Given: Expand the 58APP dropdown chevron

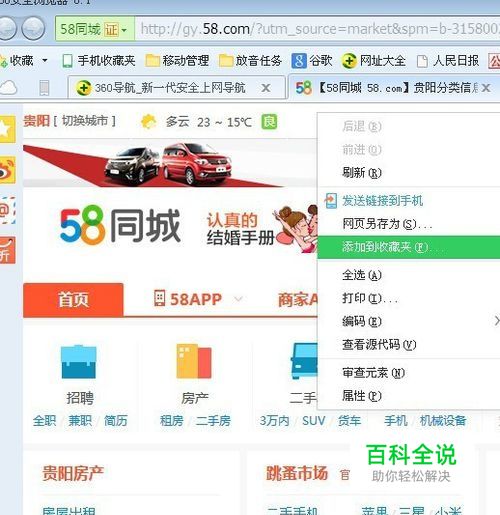Looking at the screenshot, I should [238, 299].
